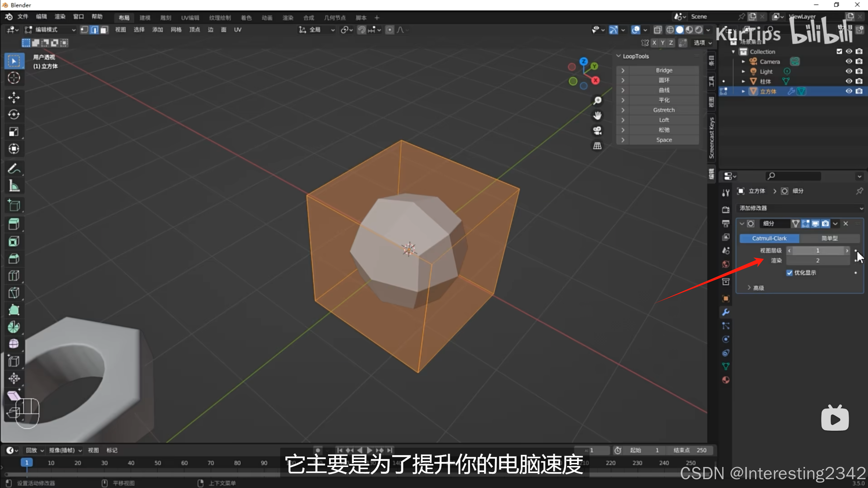Open the 文件 menu
The width and height of the screenshot is (868, 488).
(23, 17)
